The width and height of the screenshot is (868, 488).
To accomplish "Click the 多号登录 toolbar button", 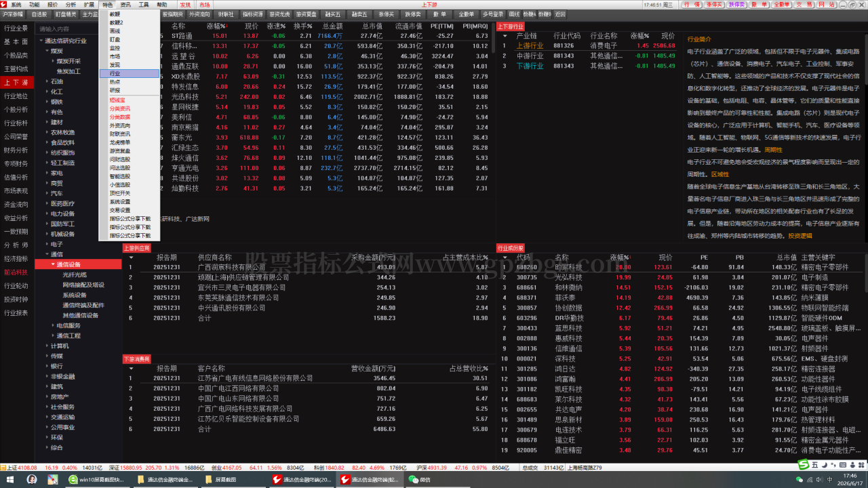I will [493, 14].
